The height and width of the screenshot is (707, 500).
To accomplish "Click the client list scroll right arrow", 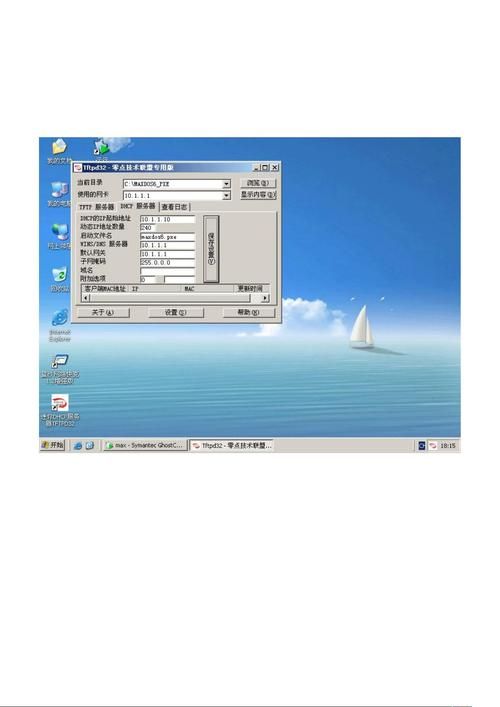I will 265,298.
